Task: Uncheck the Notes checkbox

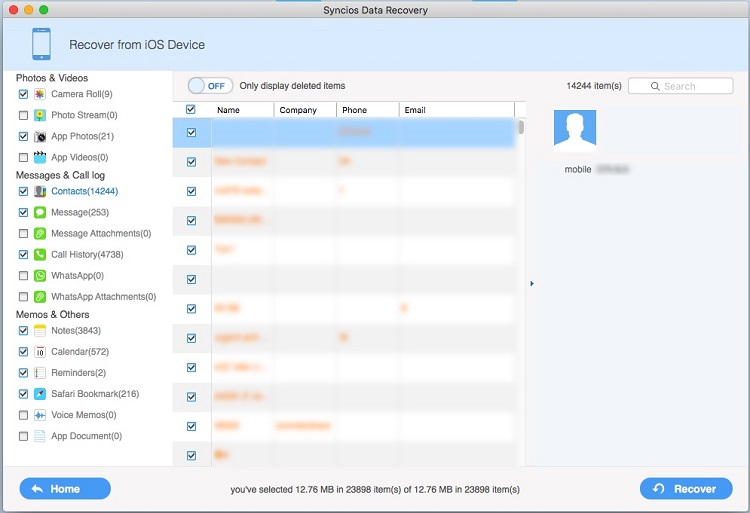Action: pos(23,330)
